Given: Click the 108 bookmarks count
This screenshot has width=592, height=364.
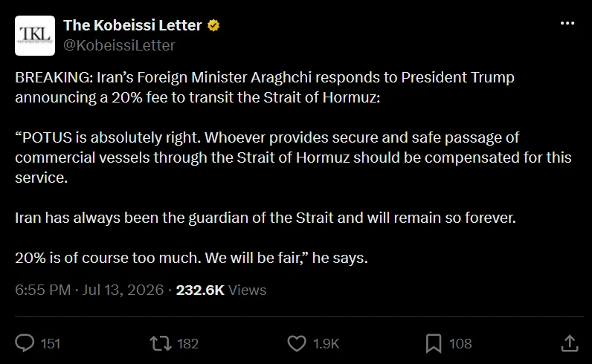Looking at the screenshot, I should point(460,344).
